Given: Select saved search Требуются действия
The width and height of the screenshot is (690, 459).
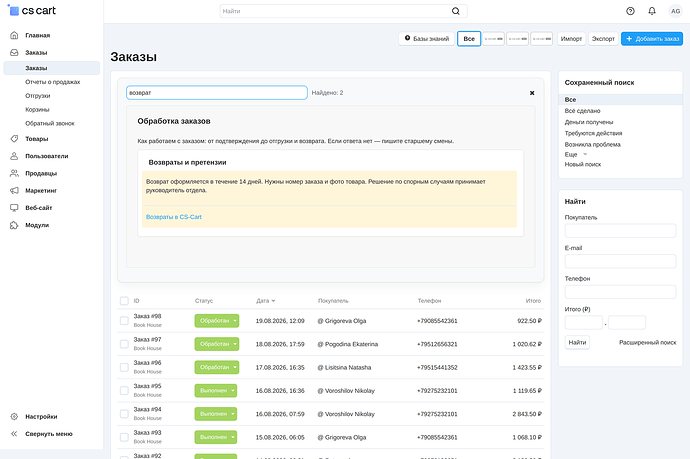Looking at the screenshot, I should [x=593, y=133].
